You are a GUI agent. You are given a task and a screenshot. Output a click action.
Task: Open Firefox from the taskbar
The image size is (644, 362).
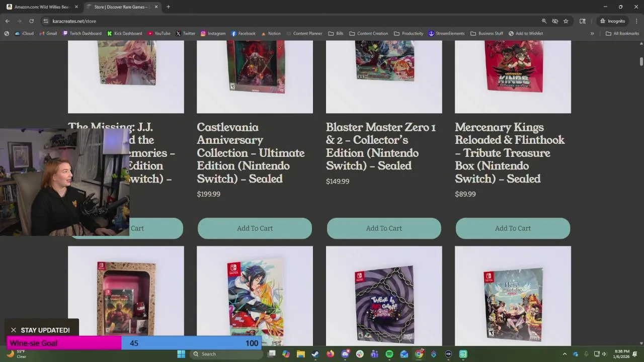[330, 354]
